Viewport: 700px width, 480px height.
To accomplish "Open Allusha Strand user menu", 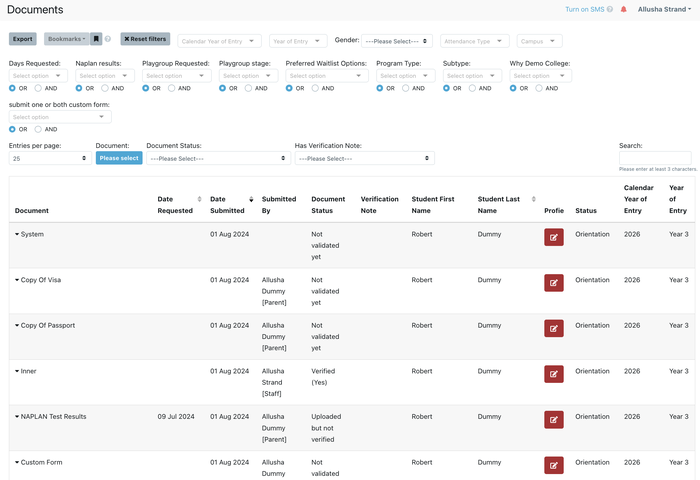I will 664,9.
